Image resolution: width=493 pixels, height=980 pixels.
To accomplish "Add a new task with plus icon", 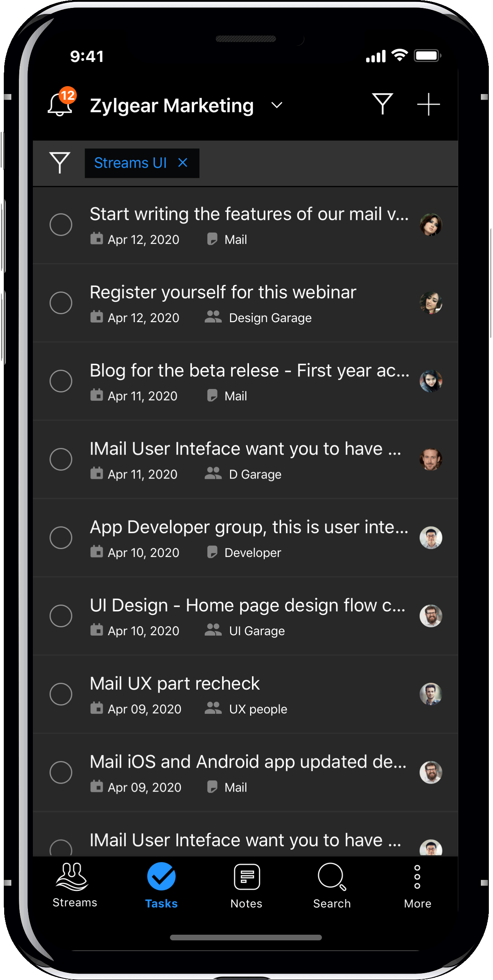I will coord(428,104).
